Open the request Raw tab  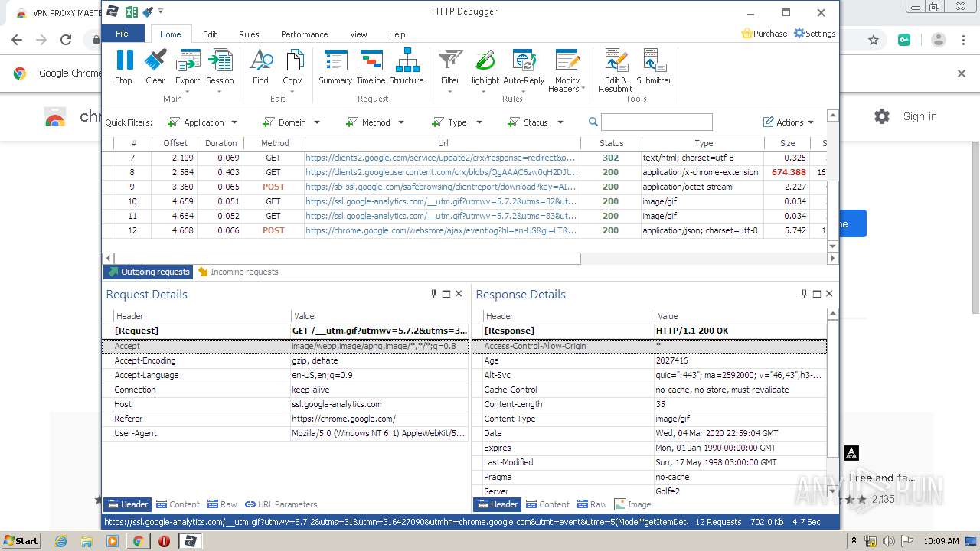[221, 504]
